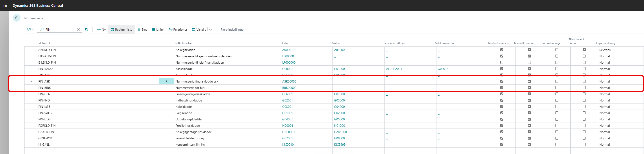Expand the Vis alle dropdown arrow
644x154 pixels.
(210, 30)
